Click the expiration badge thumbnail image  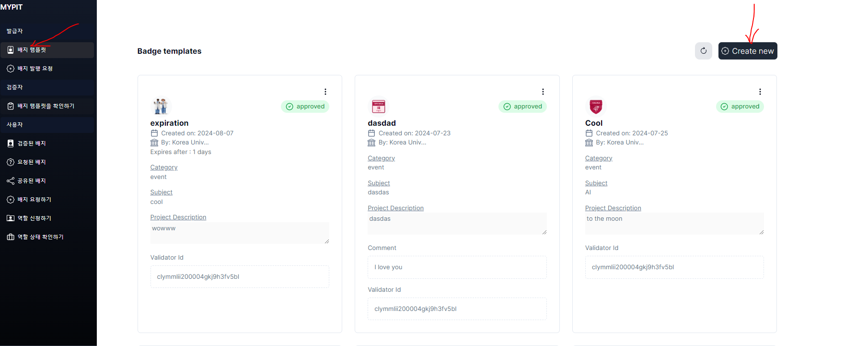pyautogui.click(x=161, y=106)
